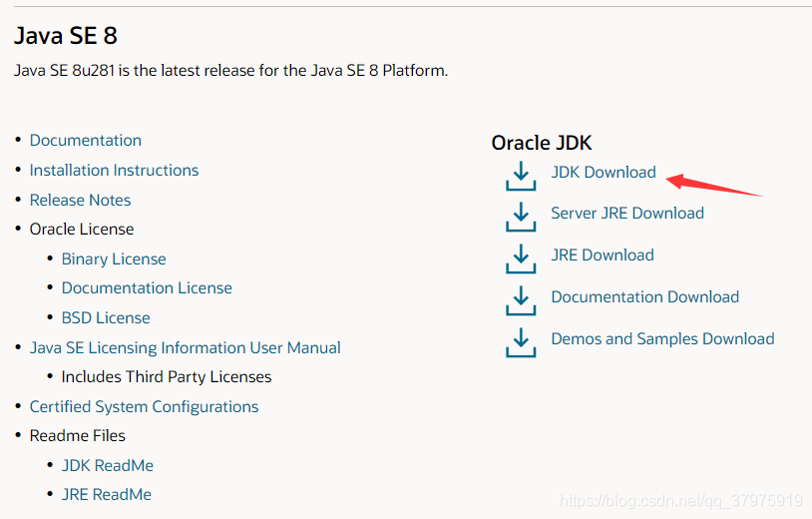Click the Includes Third Party Licenses text

(x=167, y=377)
